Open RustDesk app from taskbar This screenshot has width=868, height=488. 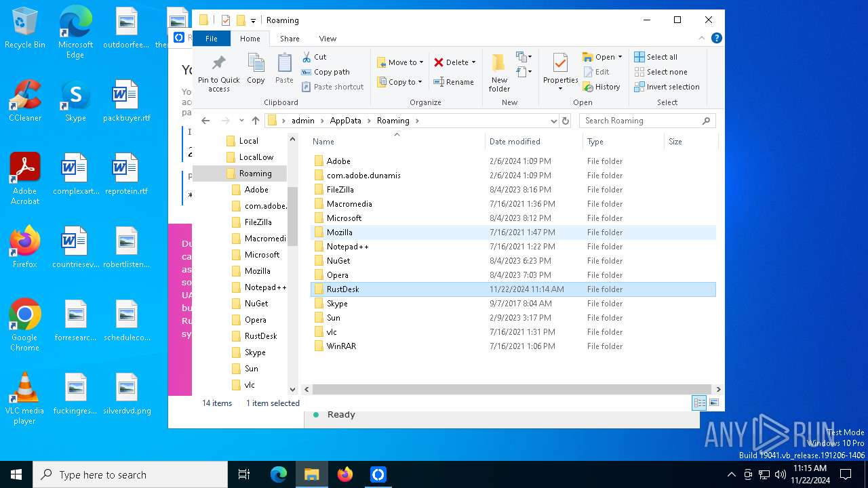378,474
